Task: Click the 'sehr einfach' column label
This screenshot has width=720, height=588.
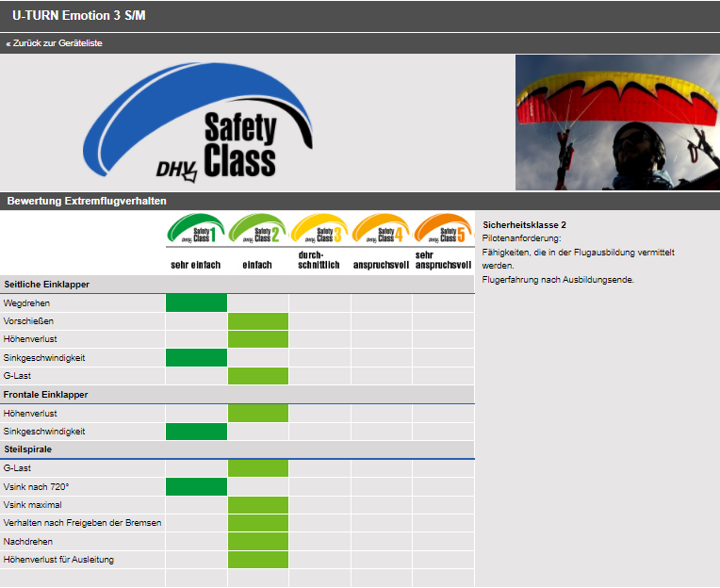Action: point(196,265)
